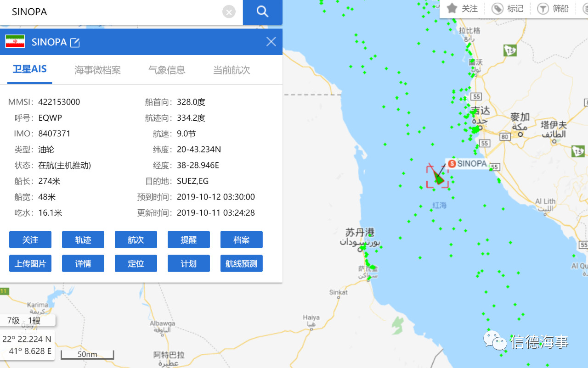Click the Iran flag icon
The width and height of the screenshot is (588, 368).
(15, 42)
